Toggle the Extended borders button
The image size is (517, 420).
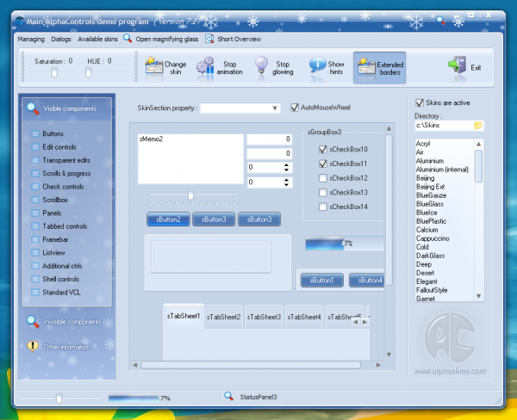tap(379, 68)
